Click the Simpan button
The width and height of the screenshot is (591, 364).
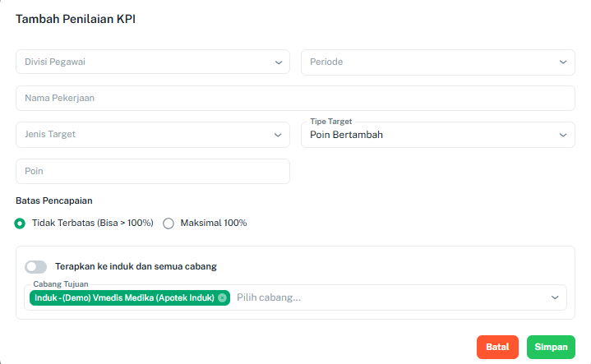click(x=551, y=347)
